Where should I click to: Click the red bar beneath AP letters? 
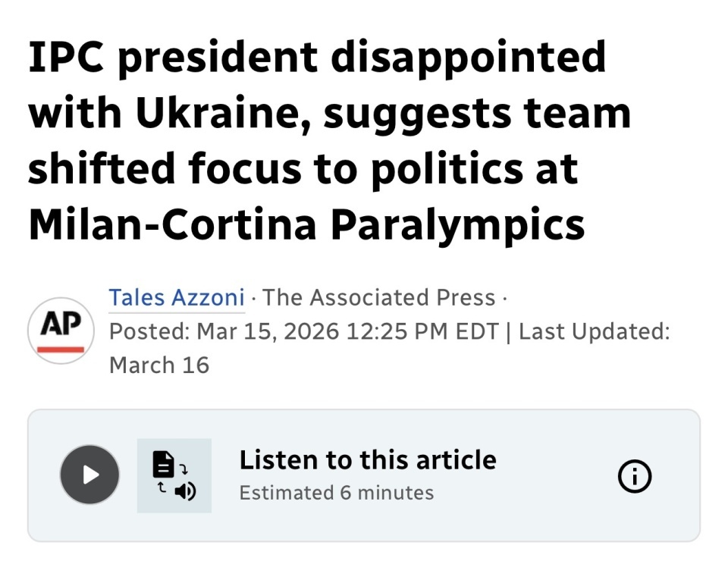tap(61, 349)
